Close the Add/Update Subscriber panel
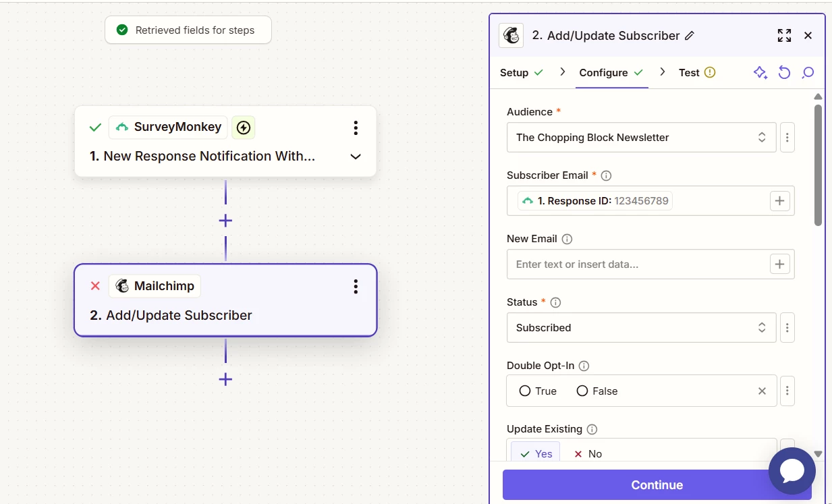 [808, 36]
